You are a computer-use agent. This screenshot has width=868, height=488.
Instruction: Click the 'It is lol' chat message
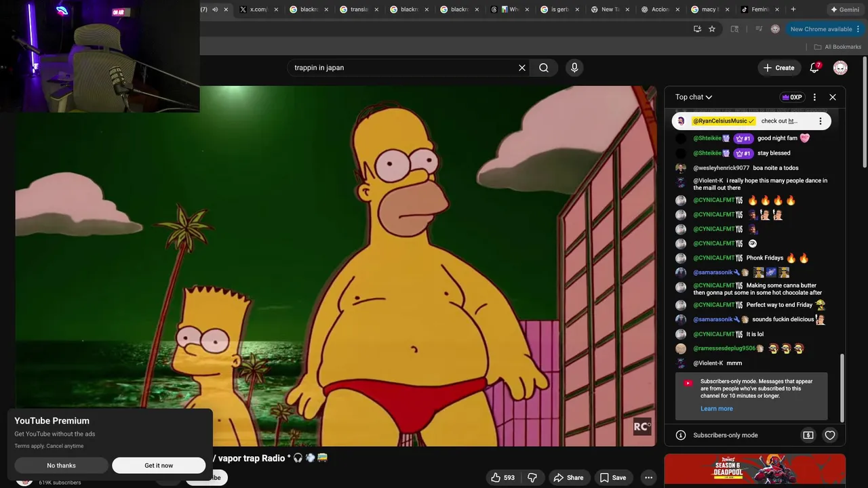tap(755, 334)
